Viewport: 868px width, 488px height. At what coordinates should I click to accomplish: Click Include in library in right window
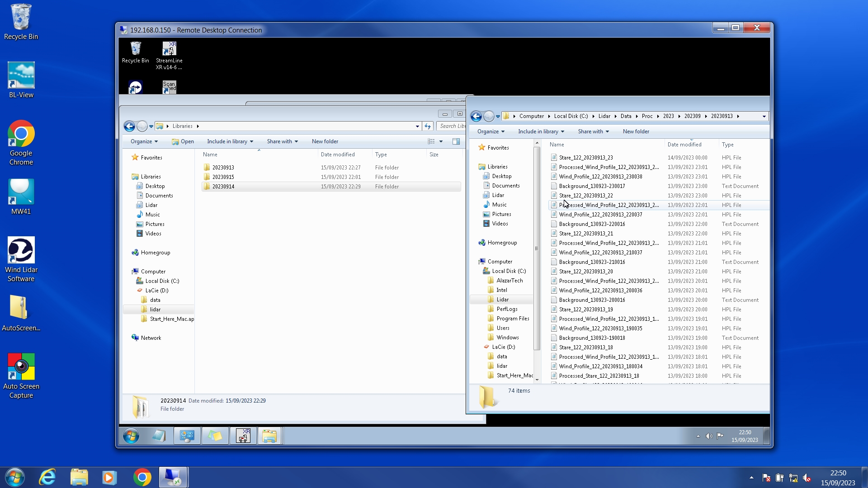pos(541,131)
